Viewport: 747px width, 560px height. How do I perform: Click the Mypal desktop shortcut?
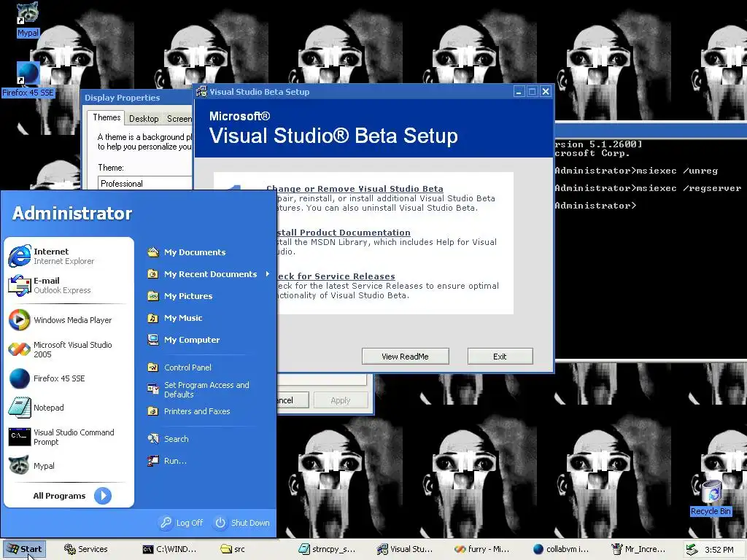point(28,20)
